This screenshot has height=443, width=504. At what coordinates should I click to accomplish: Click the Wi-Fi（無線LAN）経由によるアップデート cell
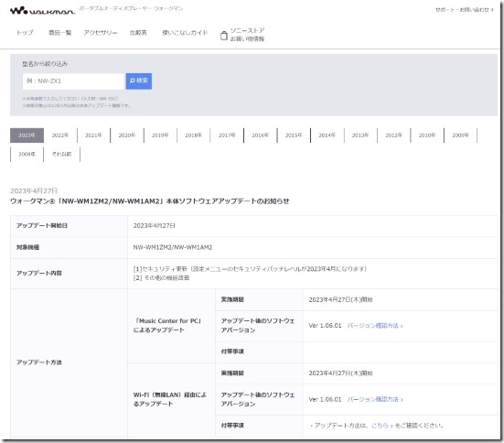(170, 399)
